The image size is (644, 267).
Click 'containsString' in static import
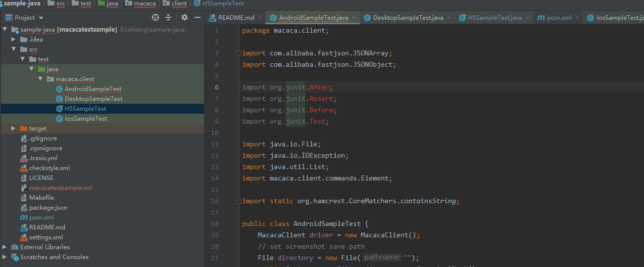point(428,201)
